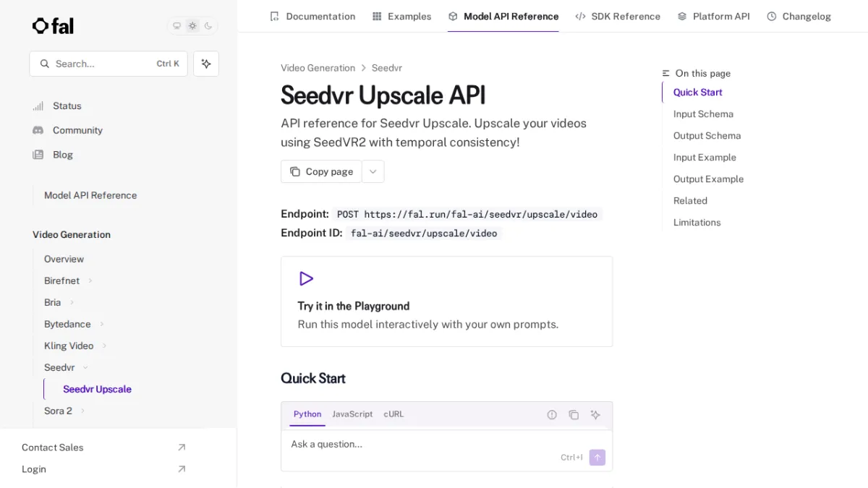Viewport: 868px width, 488px height.
Task: Open the AI assistant sparkle button
Action: pos(206,64)
